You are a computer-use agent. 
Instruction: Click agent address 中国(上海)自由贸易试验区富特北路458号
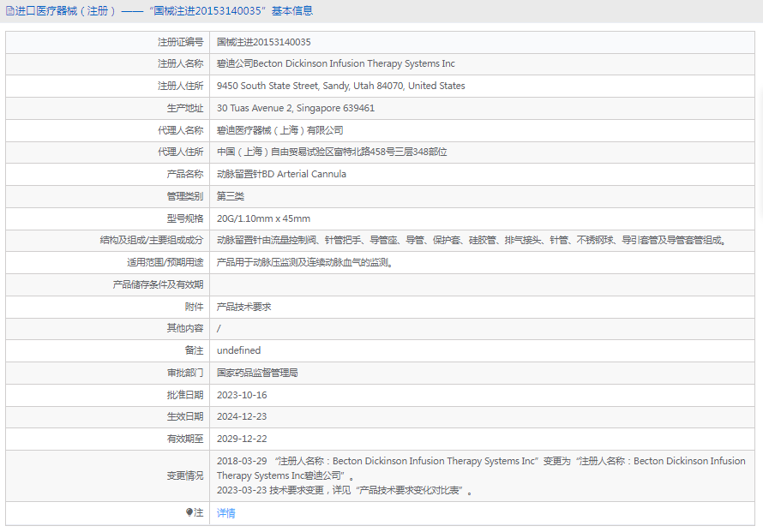(332, 152)
